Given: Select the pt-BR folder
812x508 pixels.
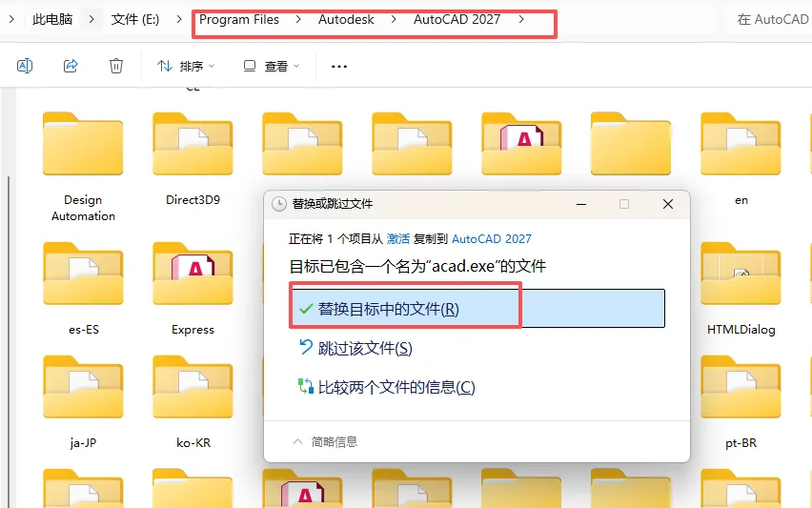Looking at the screenshot, I should point(741,403).
